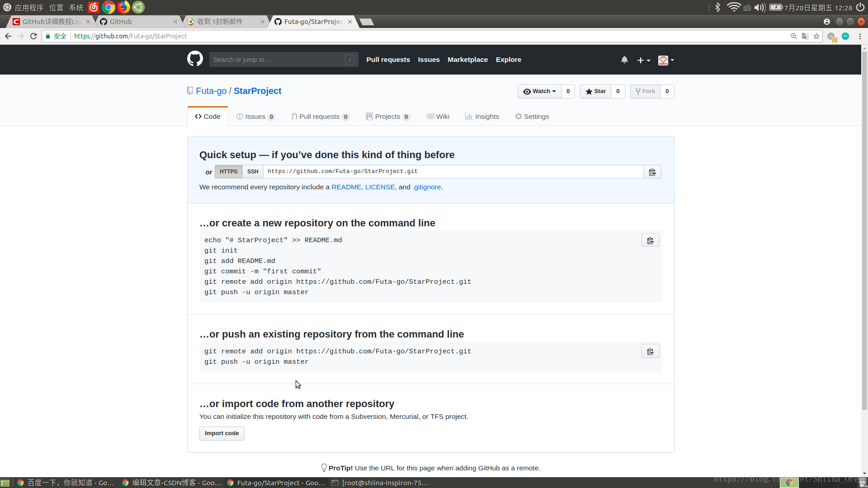Launch Chrome from the top panel
Image resolution: width=868 pixels, height=488 pixels.
coord(108,7)
